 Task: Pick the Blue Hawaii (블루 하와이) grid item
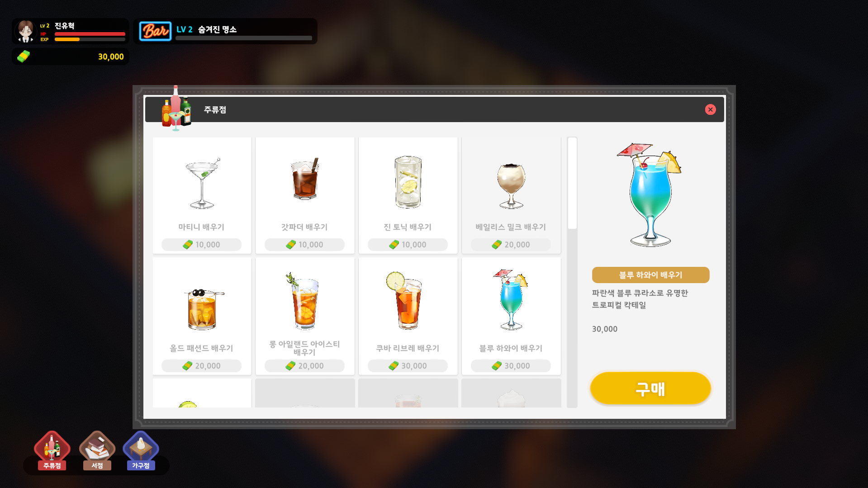click(x=511, y=316)
